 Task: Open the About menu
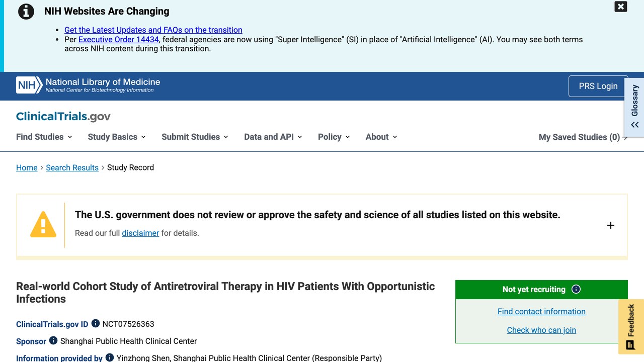(x=381, y=137)
